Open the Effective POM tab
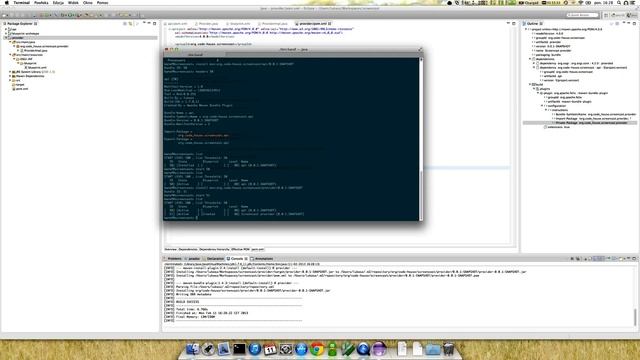 pyautogui.click(x=240, y=249)
